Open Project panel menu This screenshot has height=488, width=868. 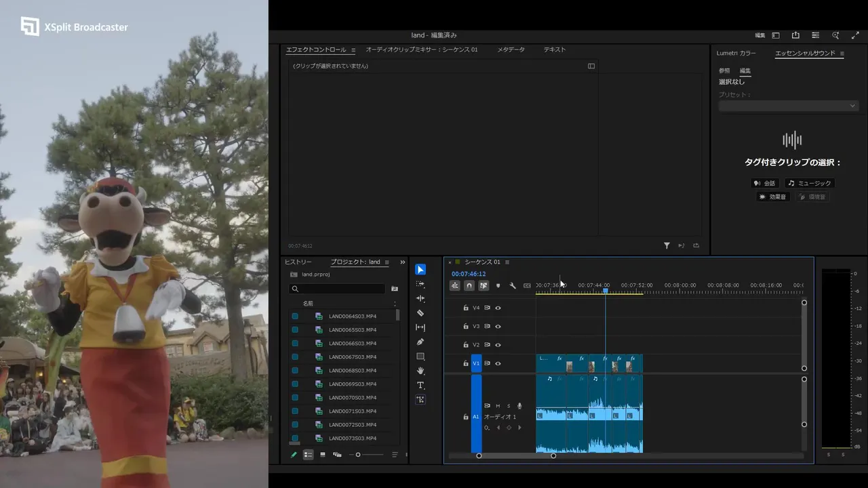tap(387, 262)
